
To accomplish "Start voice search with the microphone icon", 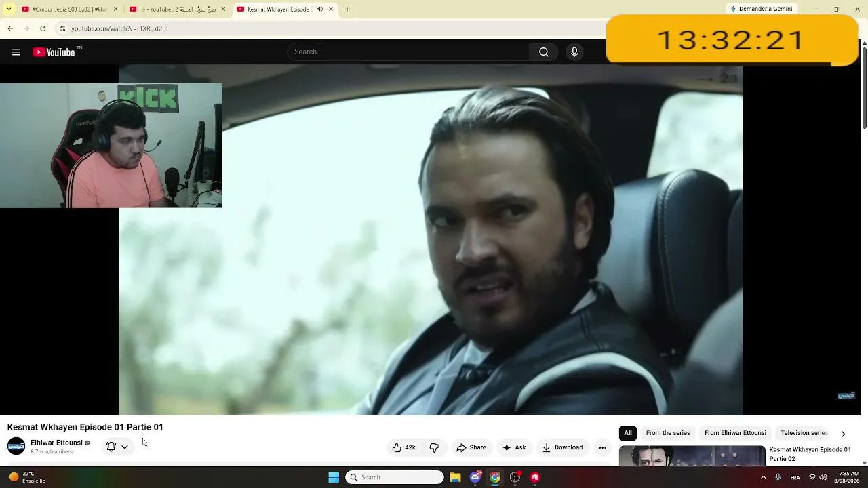I will click(574, 52).
